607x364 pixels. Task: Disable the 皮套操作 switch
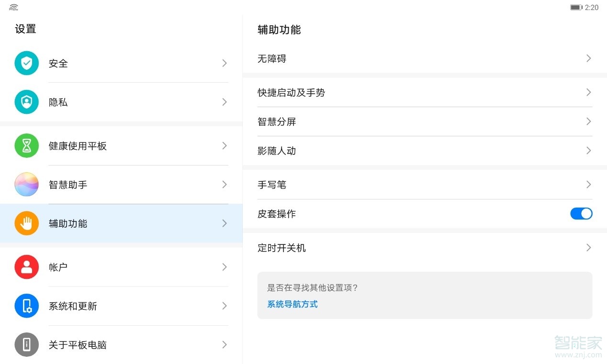click(581, 213)
